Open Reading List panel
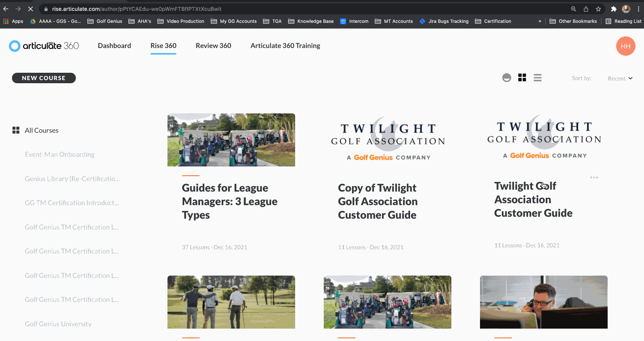This screenshot has height=341, width=644. 624,21
